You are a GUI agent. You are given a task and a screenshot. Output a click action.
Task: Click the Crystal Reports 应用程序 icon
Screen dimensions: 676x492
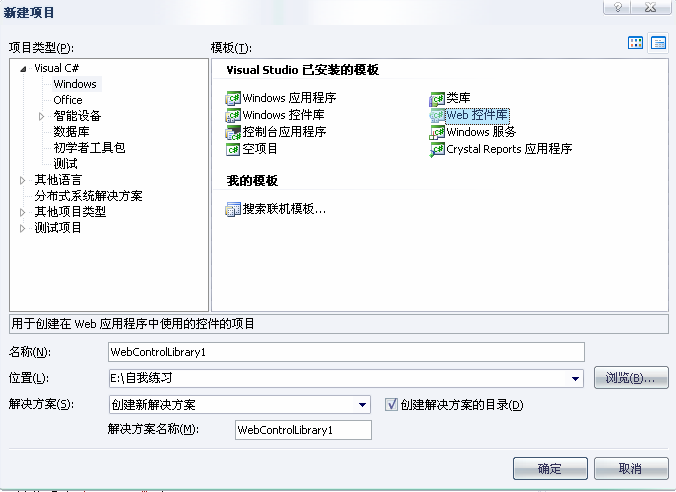click(437, 150)
